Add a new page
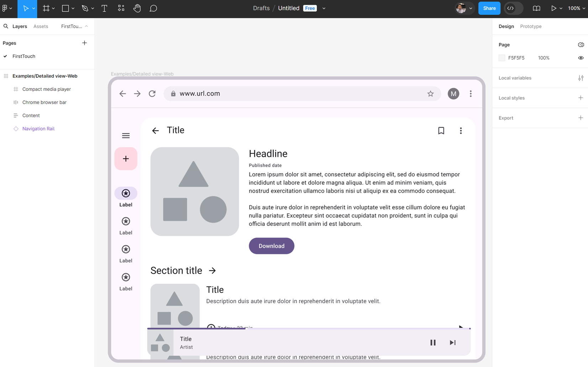Image resolution: width=588 pixels, height=367 pixels. pos(84,43)
